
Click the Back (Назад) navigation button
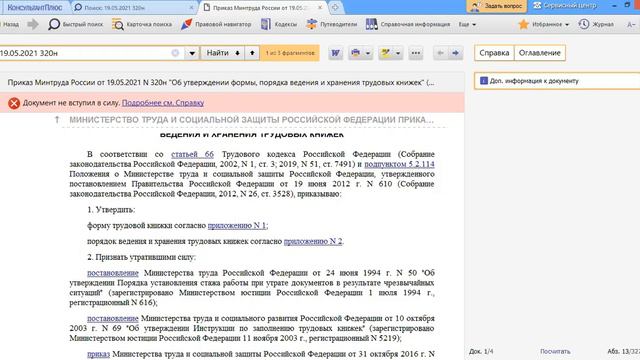point(10,24)
